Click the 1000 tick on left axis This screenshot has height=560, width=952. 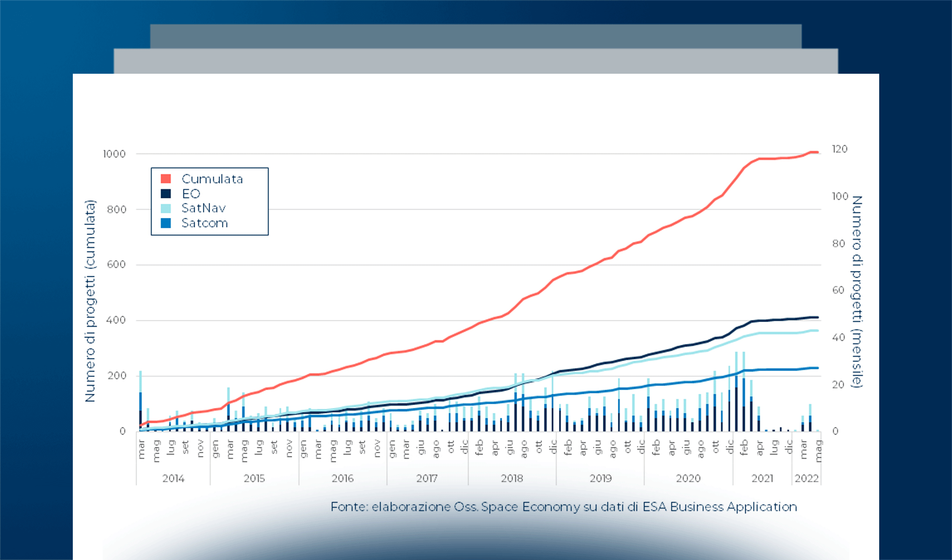point(114,154)
